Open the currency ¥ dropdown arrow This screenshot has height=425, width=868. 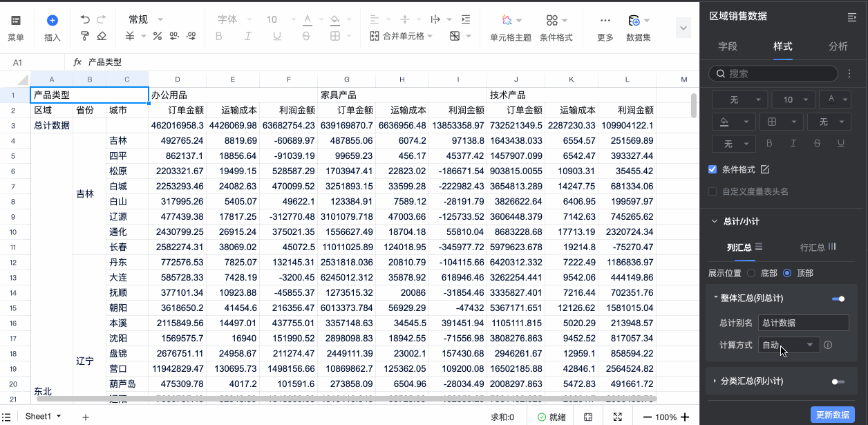click(144, 36)
